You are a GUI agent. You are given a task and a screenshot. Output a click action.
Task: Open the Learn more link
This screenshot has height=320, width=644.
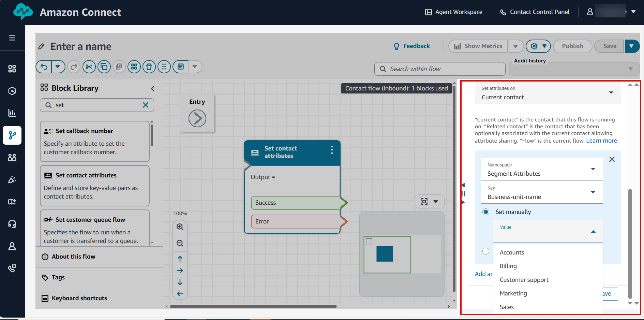click(x=601, y=141)
